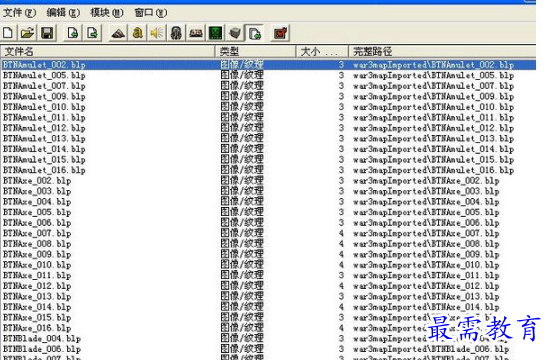
Task: Click path war3mapImported\BTNAmulet_005.blp
Action: (433, 75)
